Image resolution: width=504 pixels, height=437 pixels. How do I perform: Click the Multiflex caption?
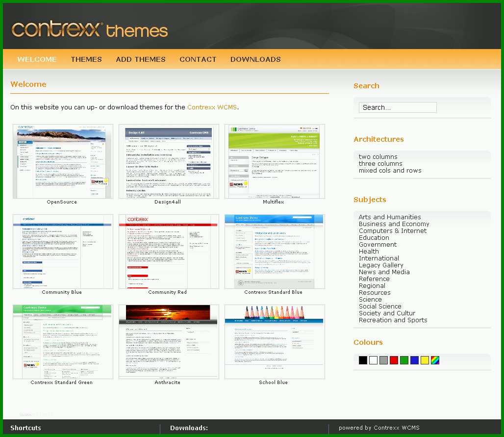[273, 202]
